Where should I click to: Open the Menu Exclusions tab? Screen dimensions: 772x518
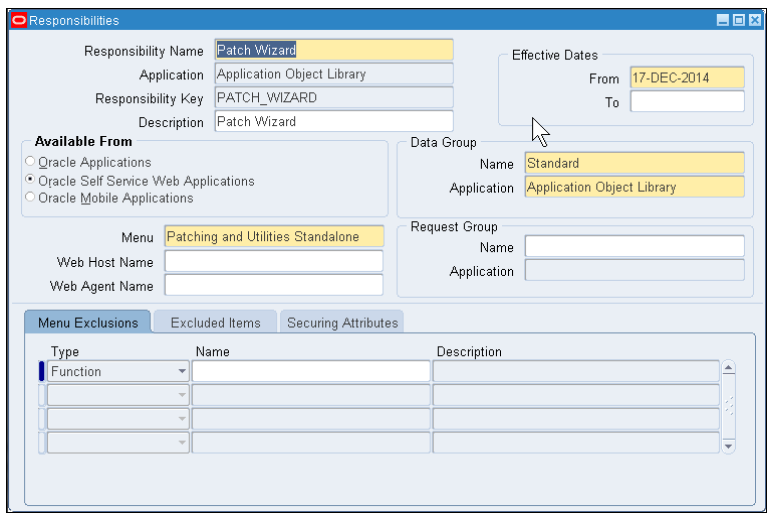click(88, 323)
